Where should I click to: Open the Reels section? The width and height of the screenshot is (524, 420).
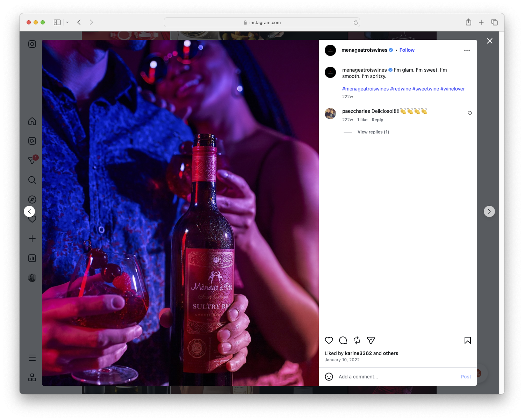pos(32,141)
